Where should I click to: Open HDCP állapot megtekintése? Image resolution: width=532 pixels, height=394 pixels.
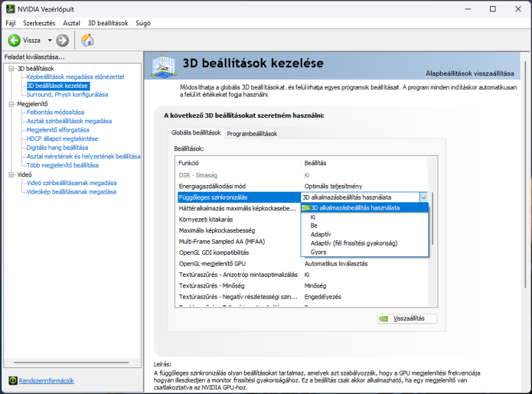[x=63, y=138]
